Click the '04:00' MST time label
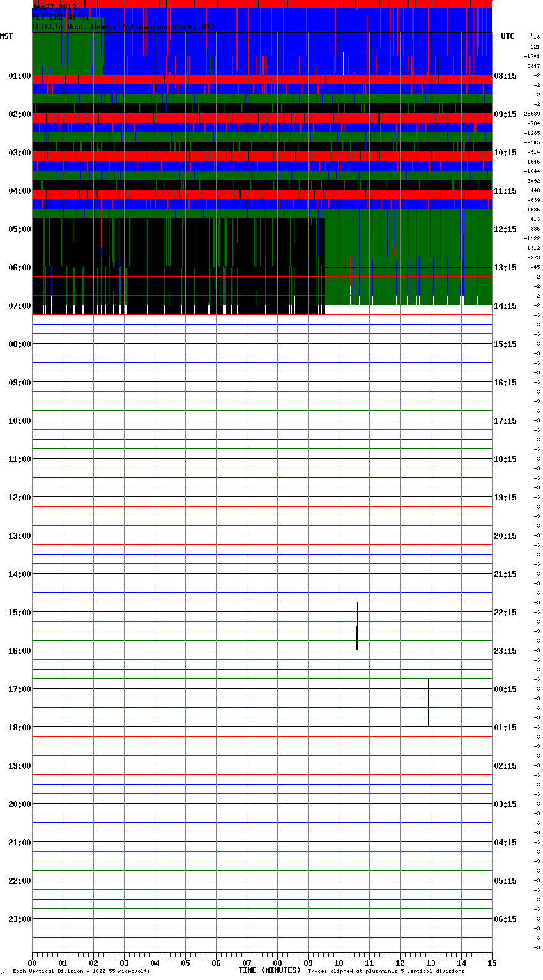The height and width of the screenshot is (980, 543). pyautogui.click(x=20, y=191)
